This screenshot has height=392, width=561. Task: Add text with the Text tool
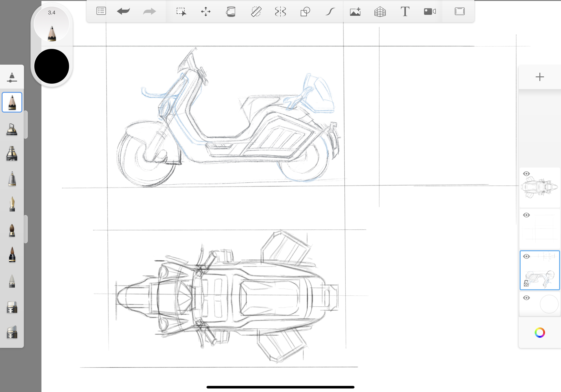click(405, 11)
